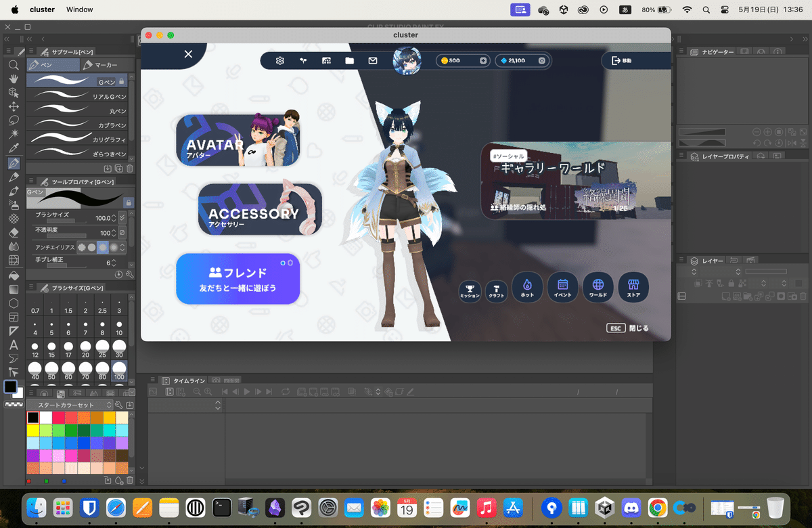Open Discord from the Dock
The image size is (812, 528).
click(631, 507)
